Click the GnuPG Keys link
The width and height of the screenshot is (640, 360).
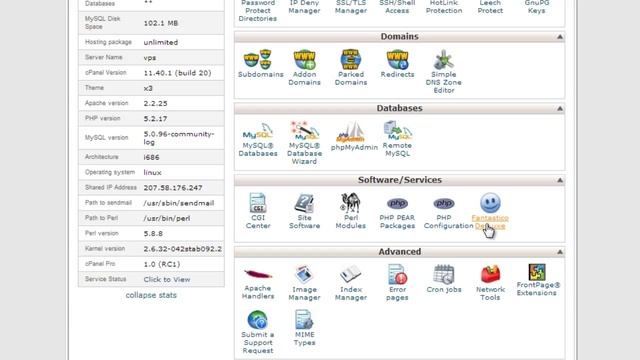tap(537, 7)
